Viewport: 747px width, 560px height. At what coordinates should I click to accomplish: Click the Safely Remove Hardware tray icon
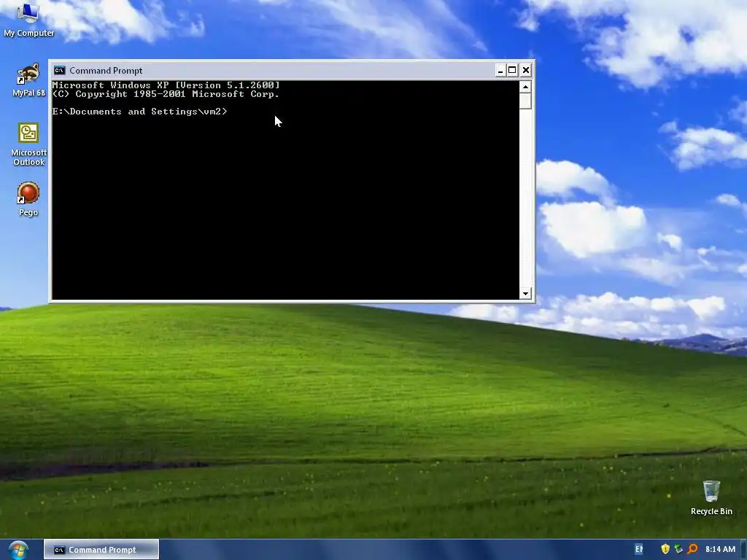(x=678, y=549)
